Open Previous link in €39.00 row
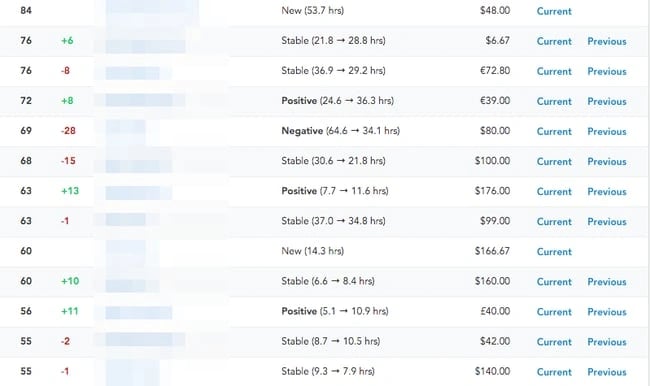The height and width of the screenshot is (386, 650). (x=607, y=102)
